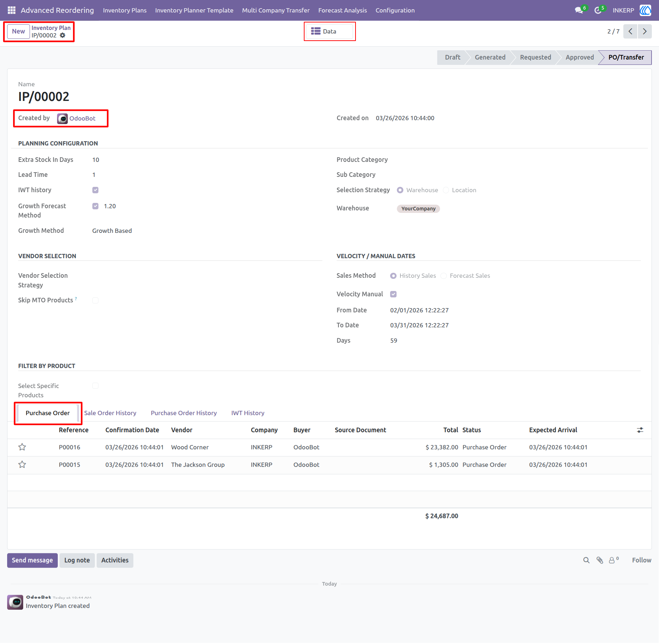Click the Send message button
The height and width of the screenshot is (644, 659).
(32, 560)
